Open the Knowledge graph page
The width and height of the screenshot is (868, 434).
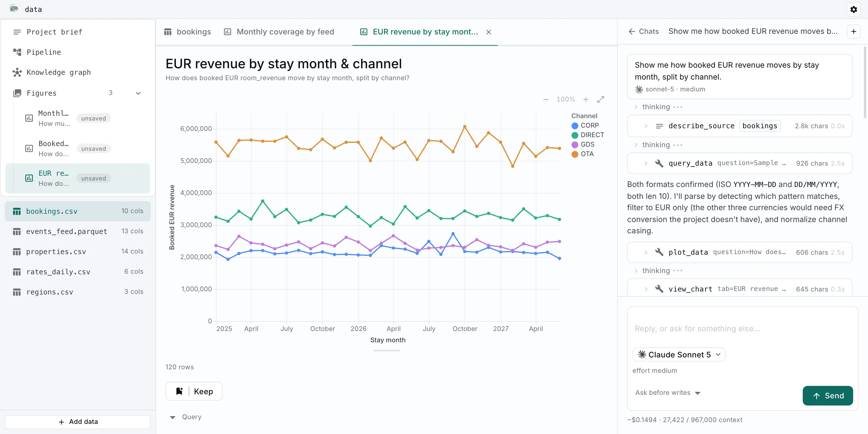tap(77, 72)
